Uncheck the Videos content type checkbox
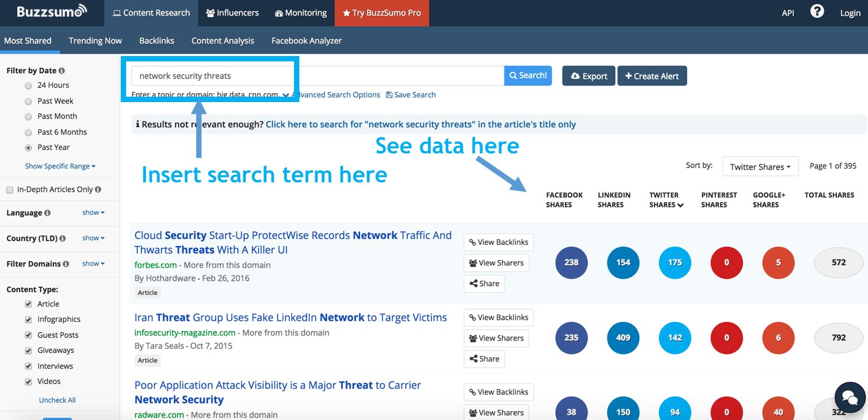Image resolution: width=868 pixels, height=420 pixels. 28,381
